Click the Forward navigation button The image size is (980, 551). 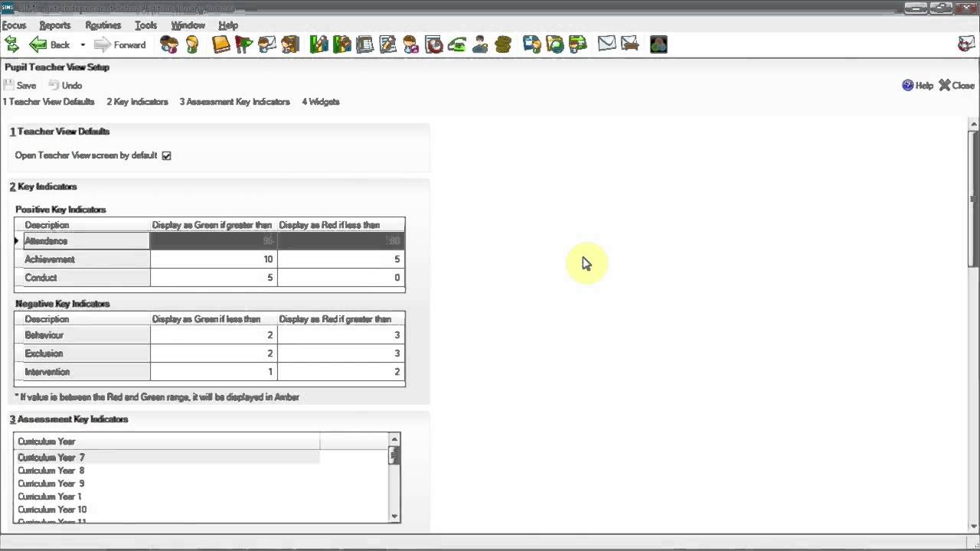tap(120, 44)
